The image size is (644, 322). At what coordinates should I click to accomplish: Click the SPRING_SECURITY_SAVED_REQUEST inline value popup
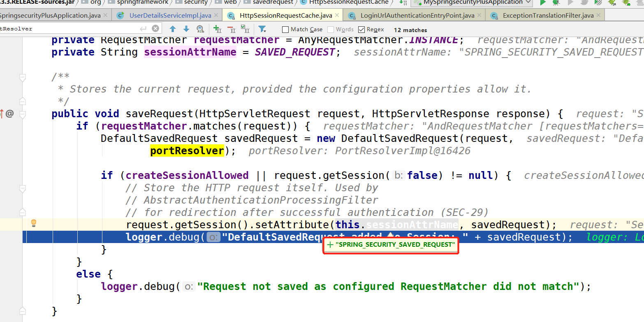391,245
